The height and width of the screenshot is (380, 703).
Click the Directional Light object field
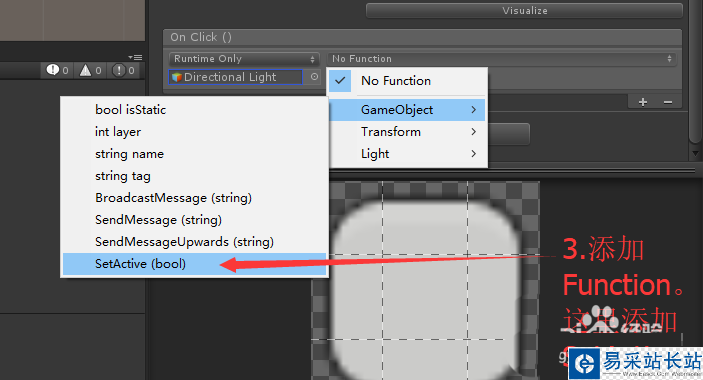pos(236,77)
